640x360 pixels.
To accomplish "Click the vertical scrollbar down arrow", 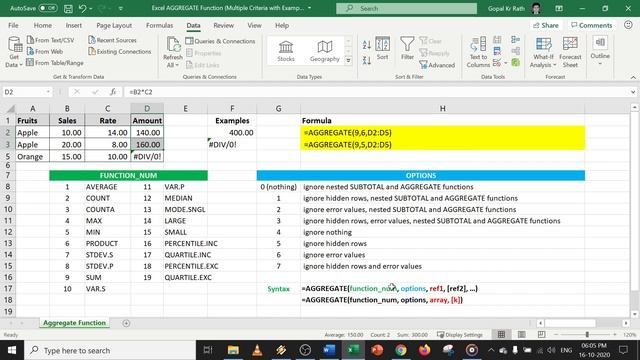I will 634,314.
